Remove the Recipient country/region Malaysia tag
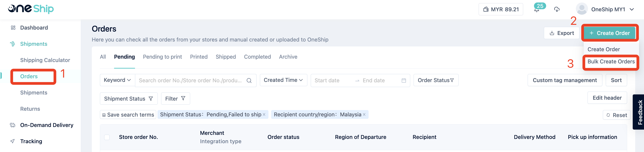The image size is (644, 152). (x=364, y=115)
